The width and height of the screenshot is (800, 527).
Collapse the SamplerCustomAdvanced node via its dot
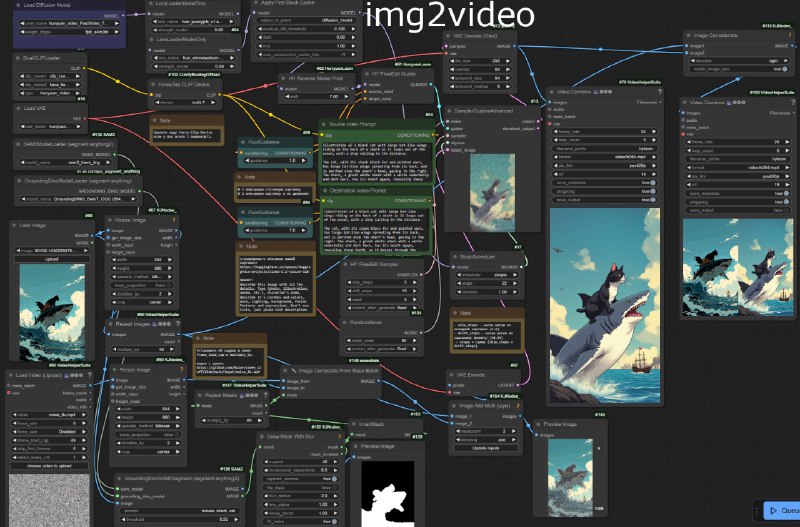click(x=449, y=111)
